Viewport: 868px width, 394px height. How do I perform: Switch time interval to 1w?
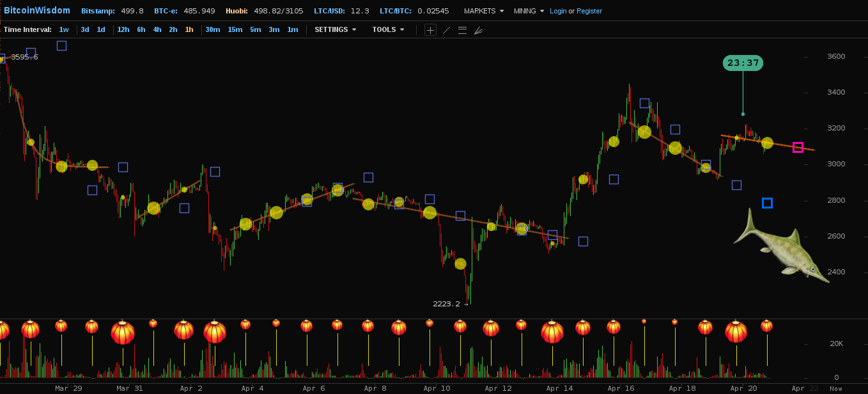[64, 30]
